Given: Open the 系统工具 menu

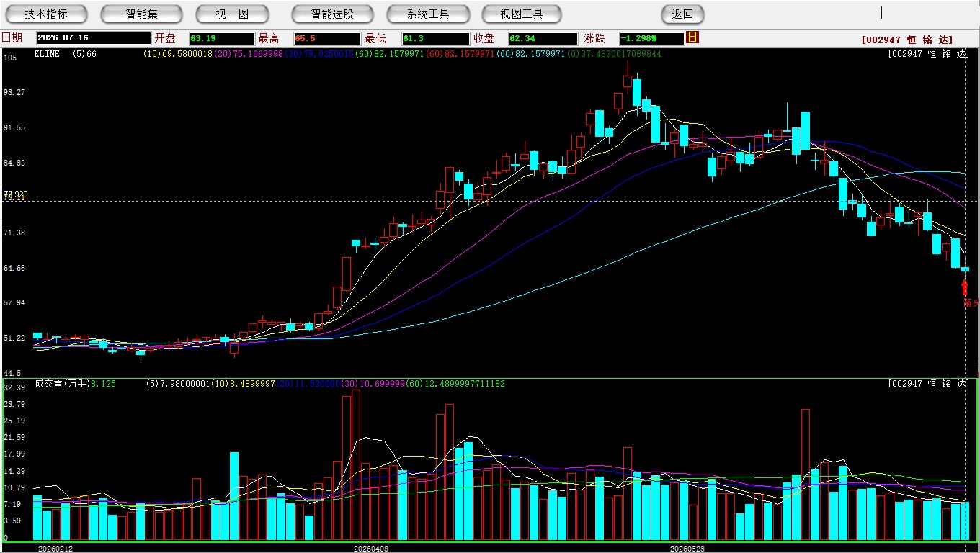Looking at the screenshot, I should tap(428, 14).
